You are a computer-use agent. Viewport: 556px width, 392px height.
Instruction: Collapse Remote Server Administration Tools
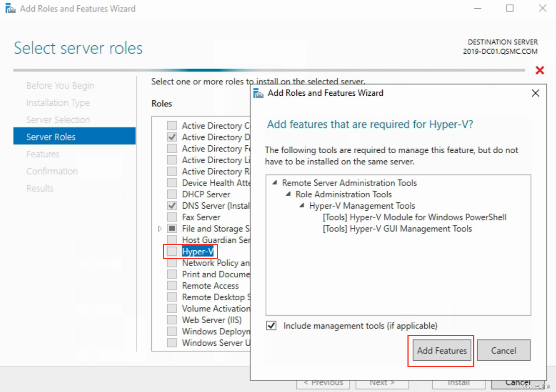pyautogui.click(x=274, y=183)
